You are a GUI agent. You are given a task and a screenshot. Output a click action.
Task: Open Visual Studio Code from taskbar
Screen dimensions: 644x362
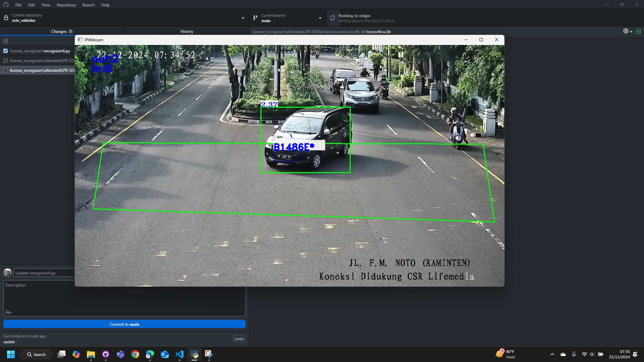click(x=180, y=354)
